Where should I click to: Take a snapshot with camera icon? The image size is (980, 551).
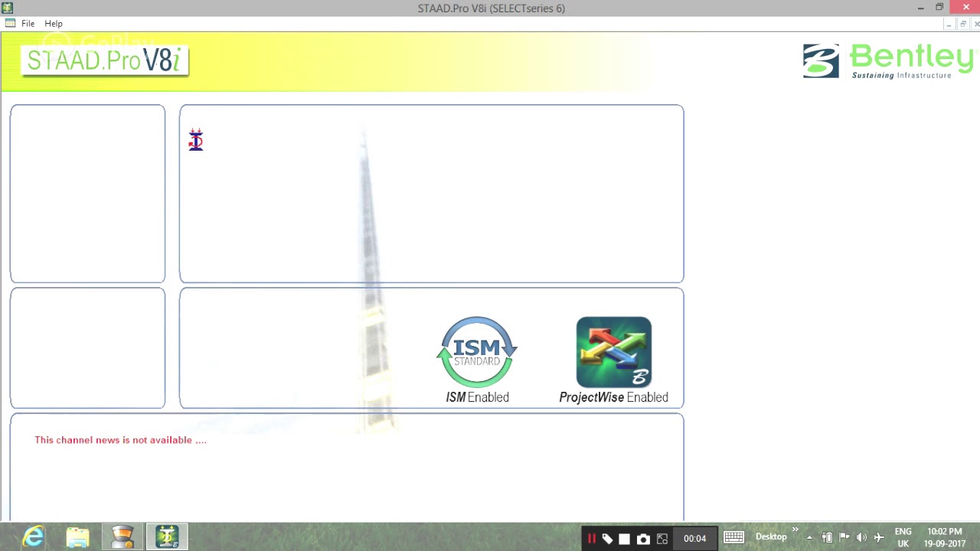pos(643,539)
